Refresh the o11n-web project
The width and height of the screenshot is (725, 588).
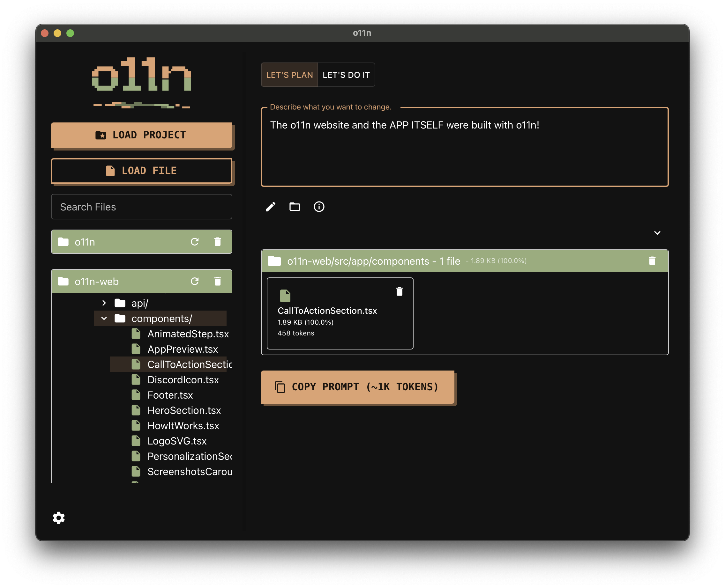[195, 282]
